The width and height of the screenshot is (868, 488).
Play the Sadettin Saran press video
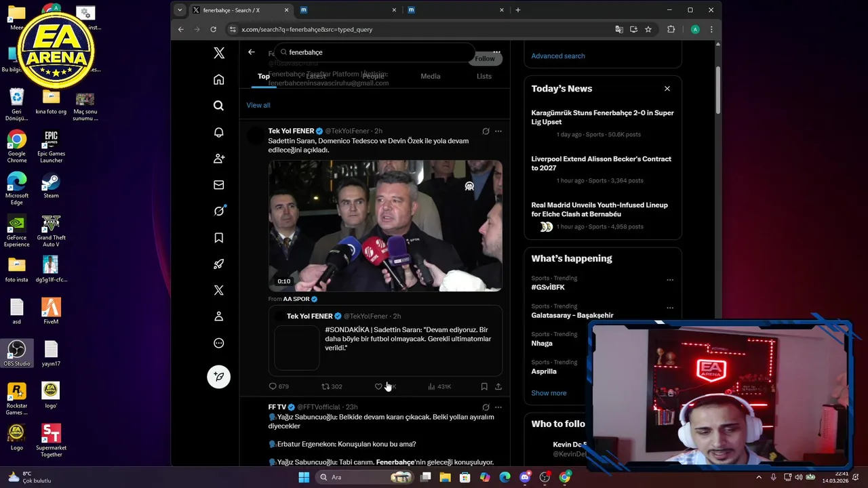point(385,226)
